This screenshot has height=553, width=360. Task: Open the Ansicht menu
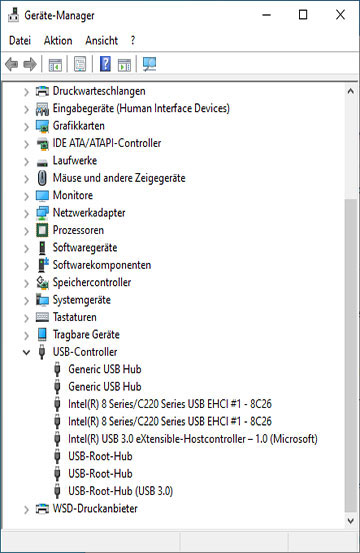(102, 41)
